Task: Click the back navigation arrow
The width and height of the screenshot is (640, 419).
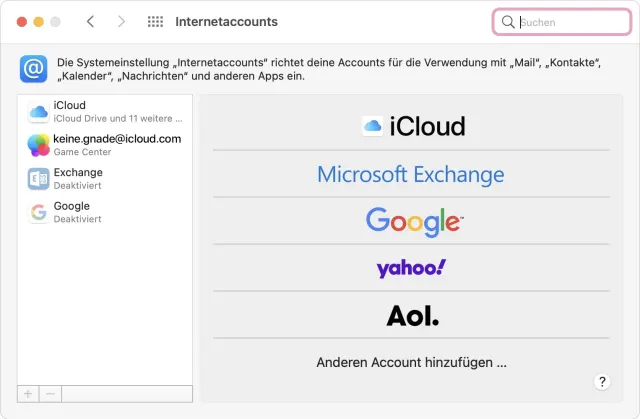Action: (x=90, y=21)
